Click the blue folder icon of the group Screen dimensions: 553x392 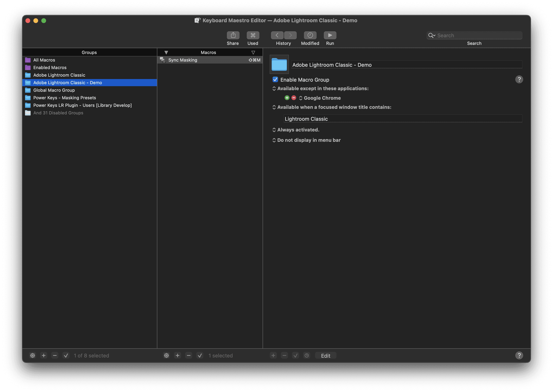coord(279,65)
